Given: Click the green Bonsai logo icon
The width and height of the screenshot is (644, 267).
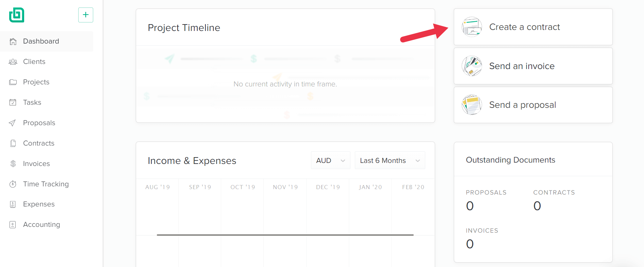Looking at the screenshot, I should (17, 15).
